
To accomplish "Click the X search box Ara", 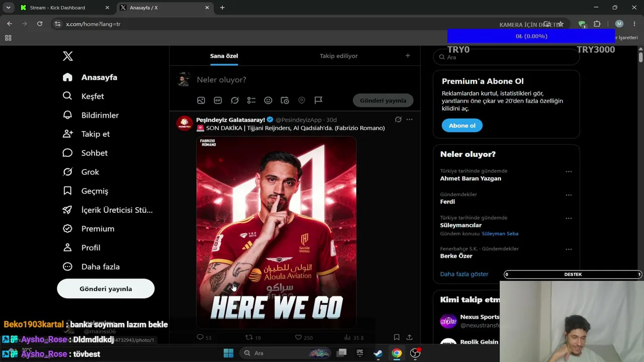I will pyautogui.click(x=506, y=57).
